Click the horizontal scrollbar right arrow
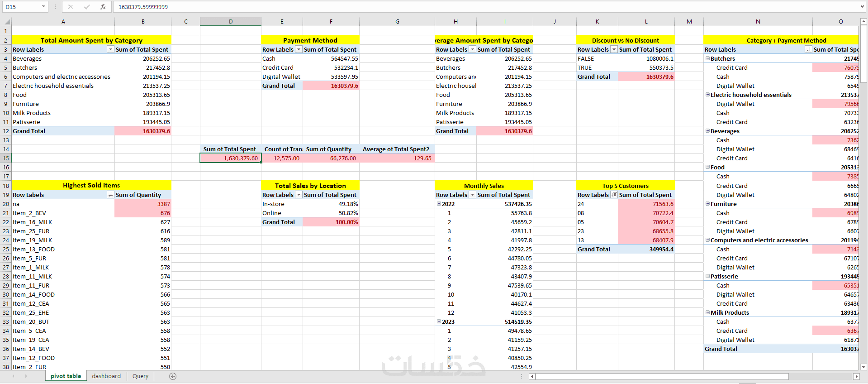Image resolution: width=868 pixels, height=384 pixels. (856, 376)
